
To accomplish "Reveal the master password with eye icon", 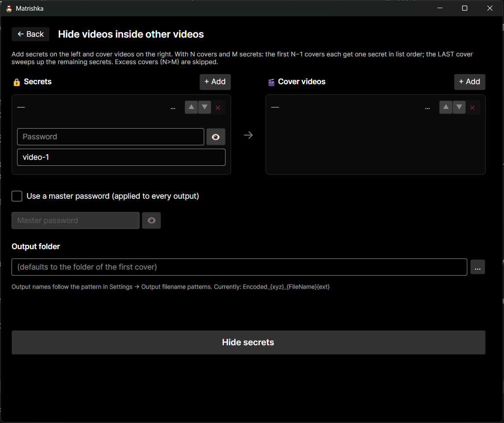I will click(x=151, y=220).
